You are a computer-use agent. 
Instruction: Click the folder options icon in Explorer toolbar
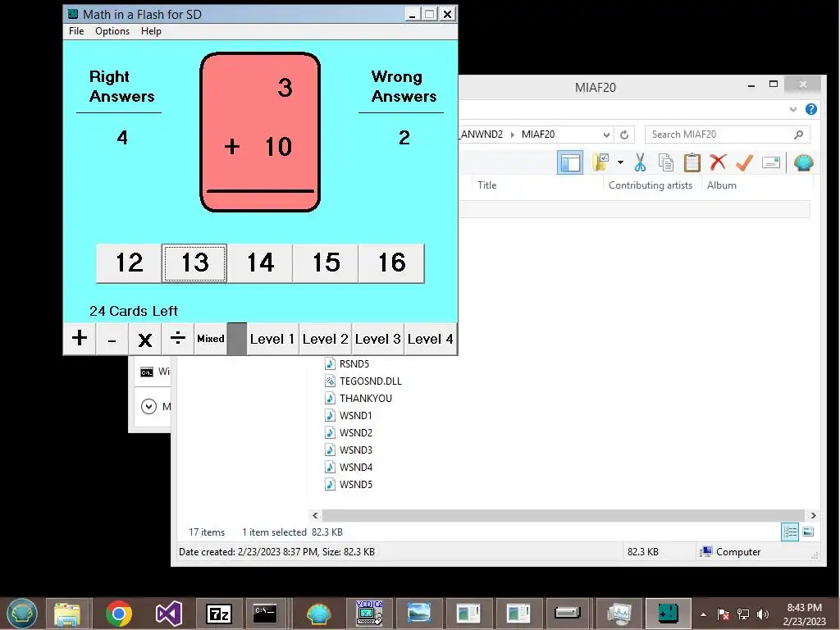601,162
